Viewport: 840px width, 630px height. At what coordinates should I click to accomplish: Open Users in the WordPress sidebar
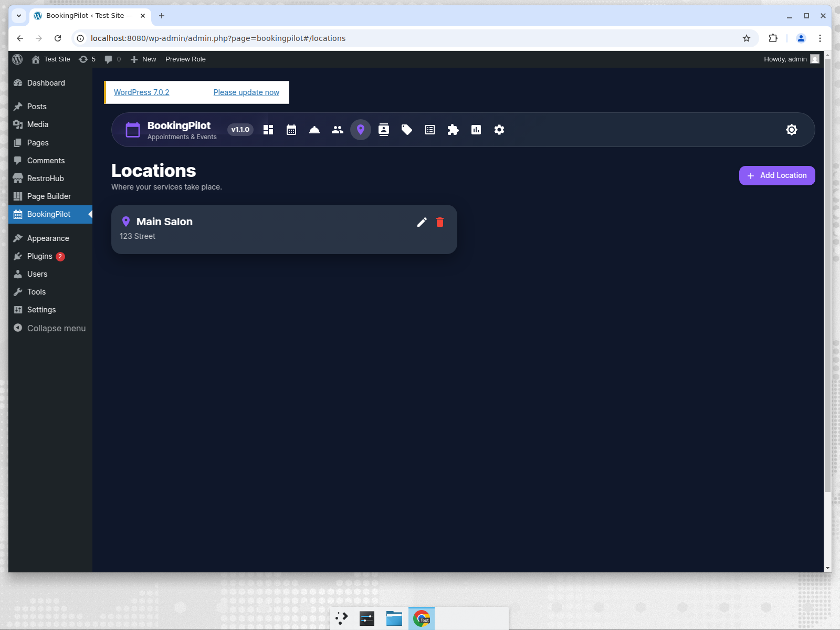[x=50, y=274]
